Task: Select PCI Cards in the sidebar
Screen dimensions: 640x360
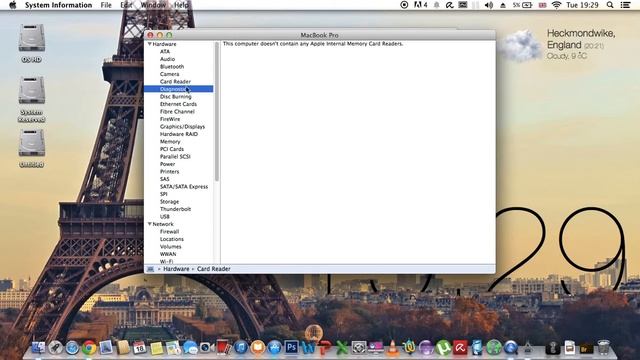Action: [172, 149]
